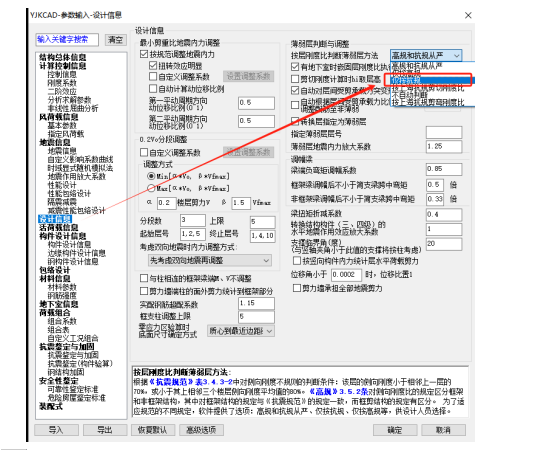Click the 清空 button beside search
The height and width of the screenshot is (450, 559).
[116, 40]
